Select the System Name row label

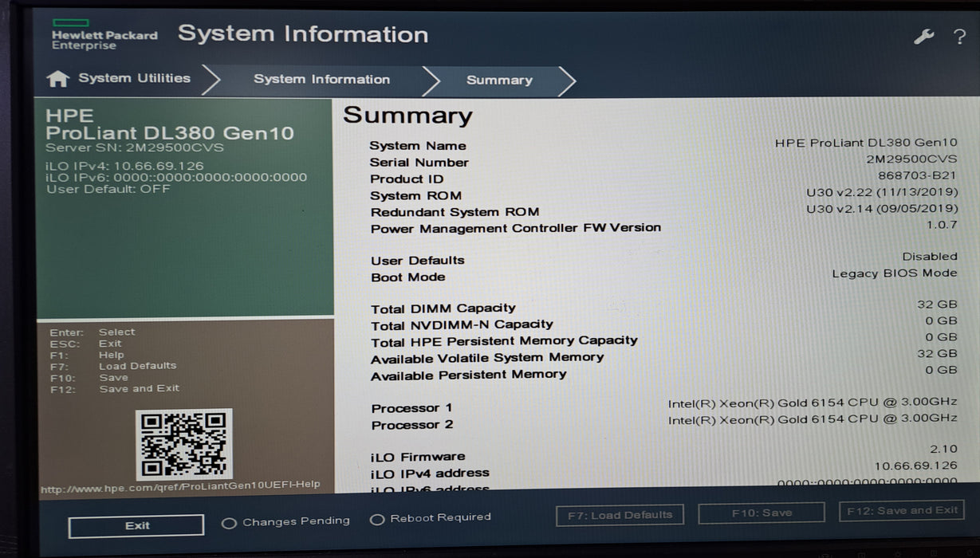[418, 146]
